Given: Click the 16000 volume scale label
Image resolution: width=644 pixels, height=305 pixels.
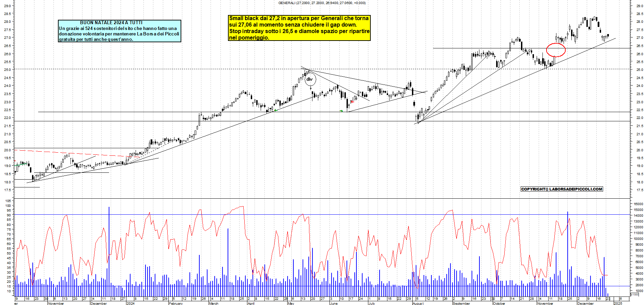Looking at the screenshot, I should pos(638,204).
